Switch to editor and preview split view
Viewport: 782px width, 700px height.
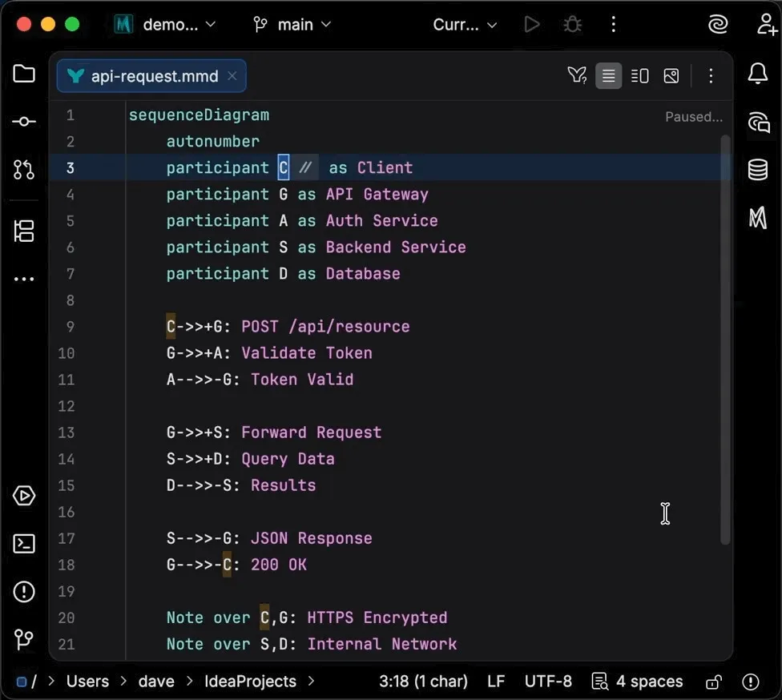[639, 76]
